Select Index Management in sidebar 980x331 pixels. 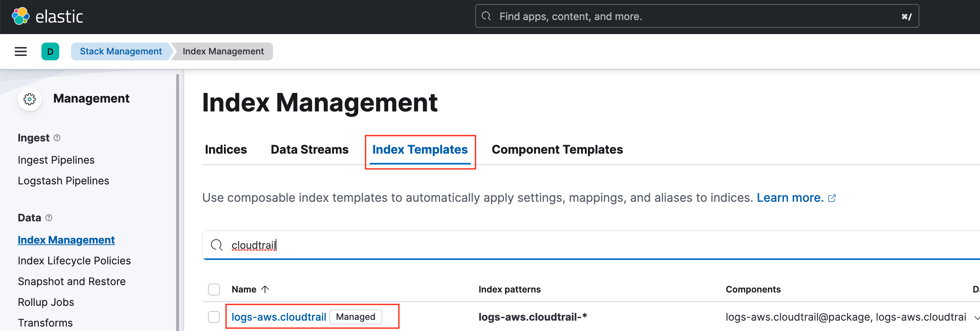pyautogui.click(x=66, y=240)
